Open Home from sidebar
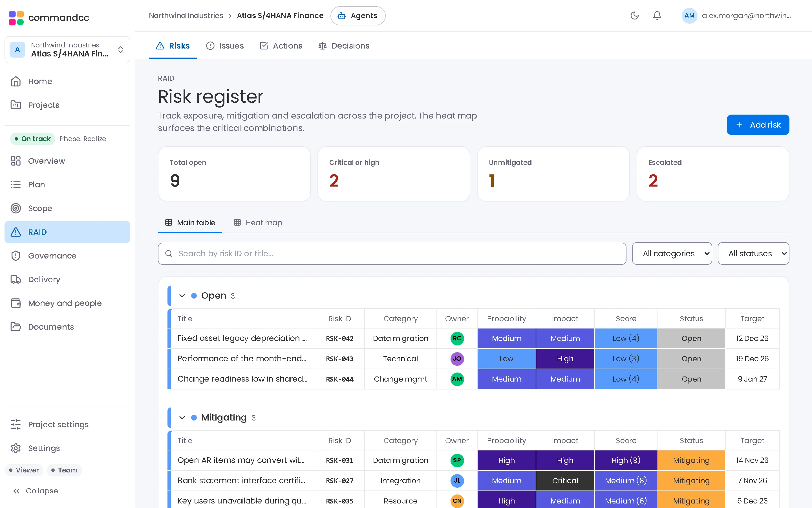The image size is (812, 508). click(x=67, y=81)
